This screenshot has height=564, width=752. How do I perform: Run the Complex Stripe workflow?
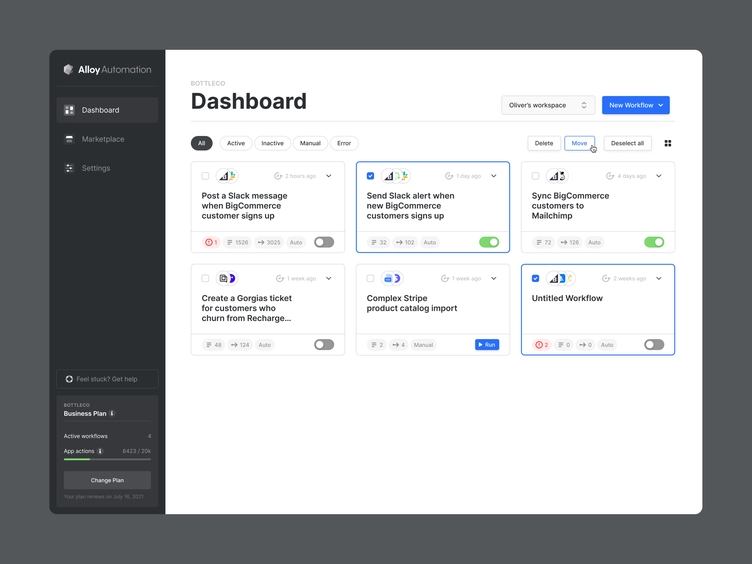point(487,345)
